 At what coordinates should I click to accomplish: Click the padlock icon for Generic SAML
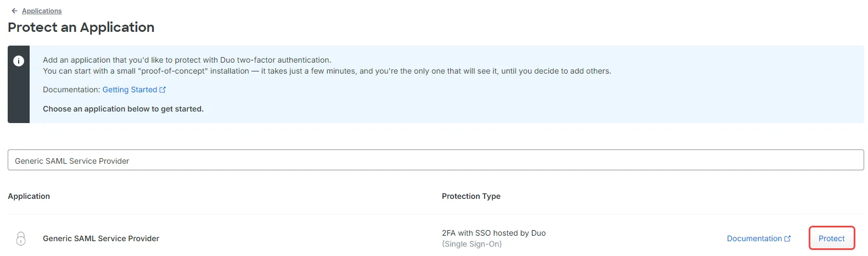(21, 238)
